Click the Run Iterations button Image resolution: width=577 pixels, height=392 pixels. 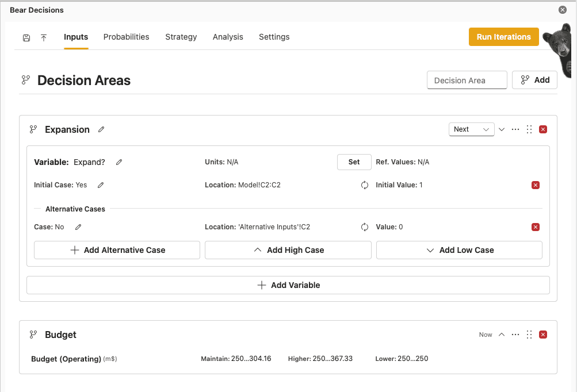point(504,37)
